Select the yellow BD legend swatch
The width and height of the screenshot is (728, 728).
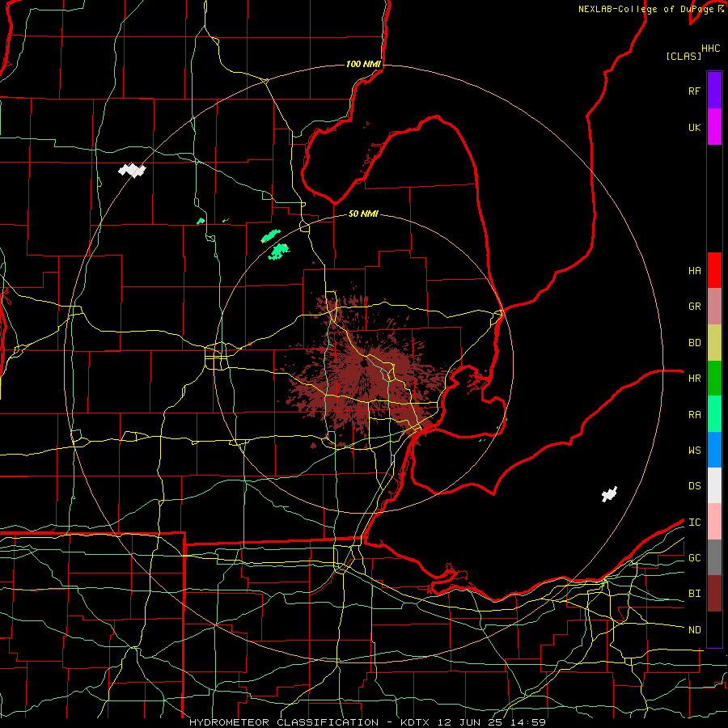[714, 343]
